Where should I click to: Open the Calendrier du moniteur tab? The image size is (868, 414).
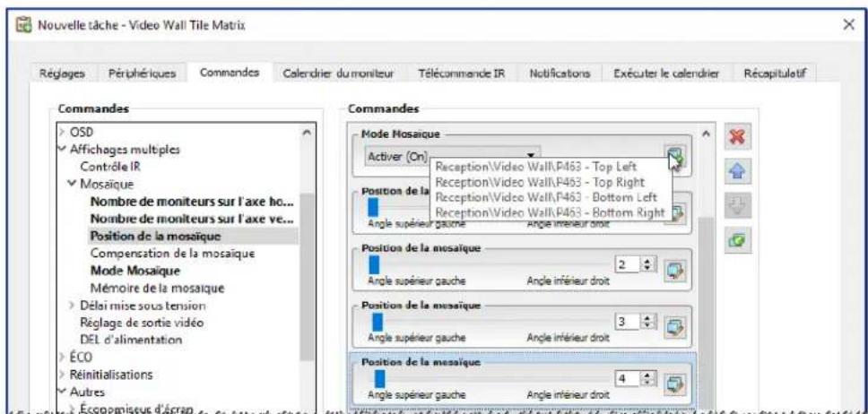point(338,73)
